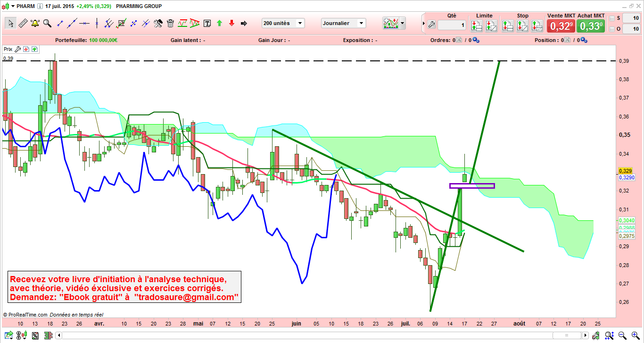
Task: Activate the magnifying glass zoom tool
Action: 47,23
